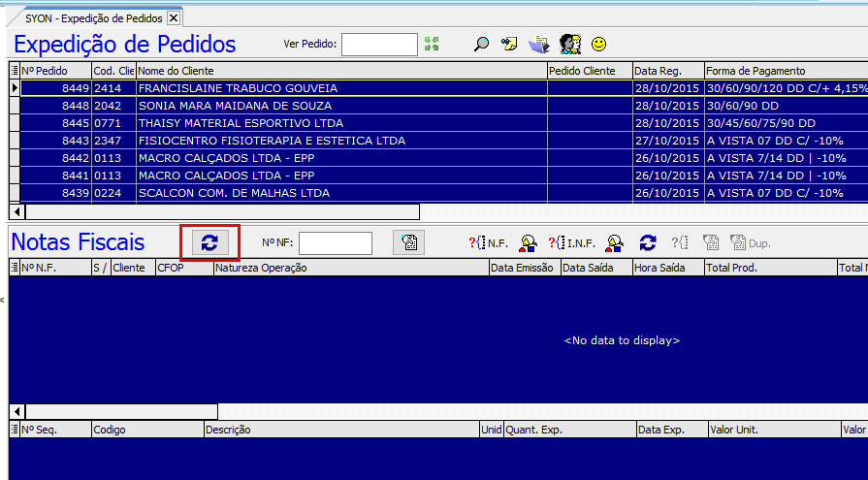
Task: Click orders grid horizontal scrollbar left arrow
Action: [17, 212]
